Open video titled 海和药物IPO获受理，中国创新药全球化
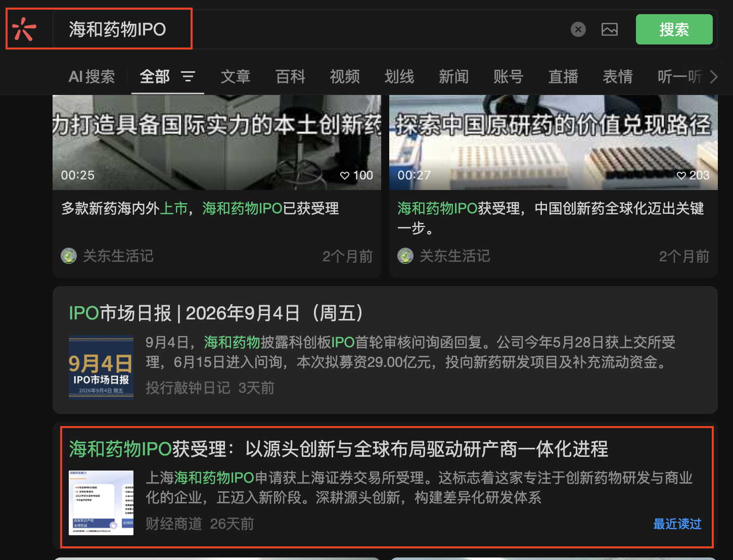Screen dimensions: 733x560 551,218
